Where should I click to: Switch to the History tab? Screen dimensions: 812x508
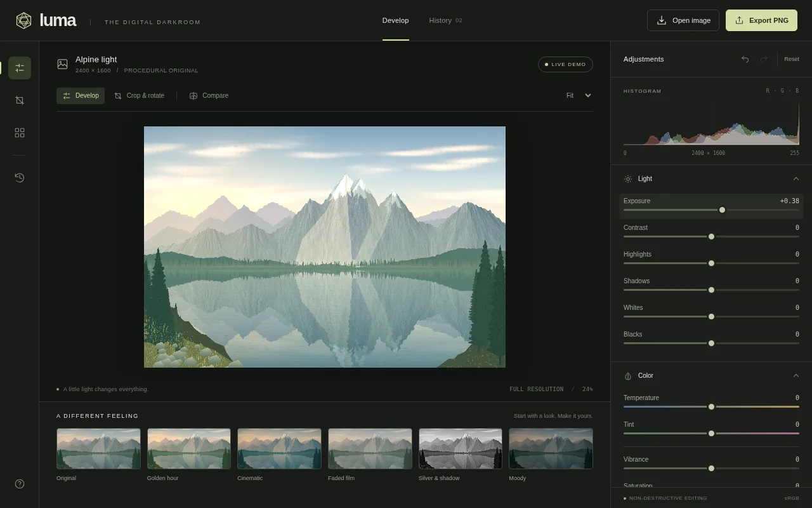click(x=445, y=20)
